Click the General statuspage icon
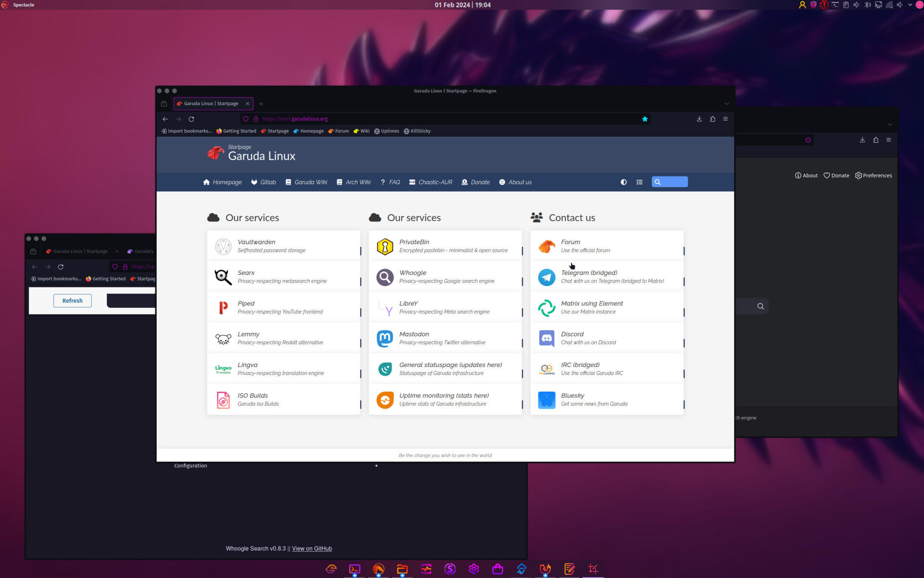 click(385, 369)
